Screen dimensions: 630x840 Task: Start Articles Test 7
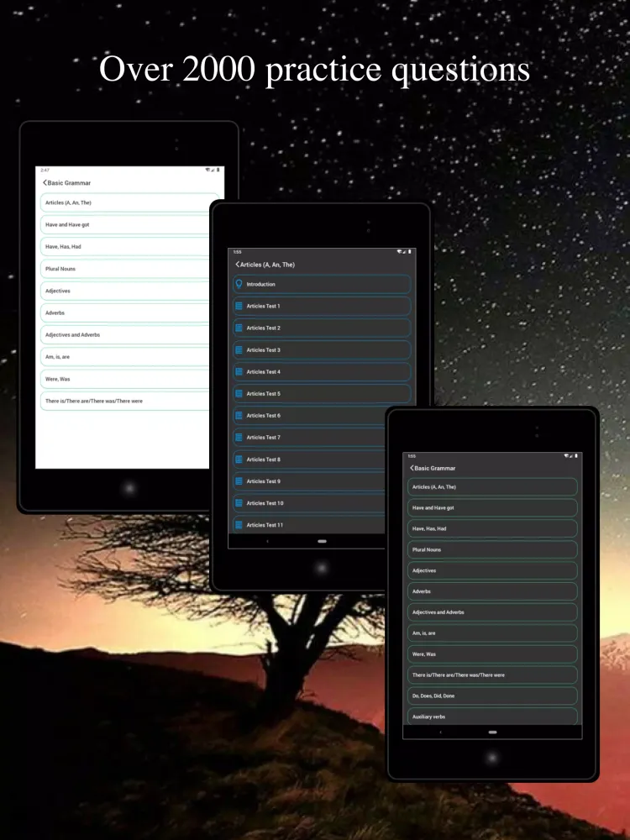pyautogui.click(x=309, y=437)
